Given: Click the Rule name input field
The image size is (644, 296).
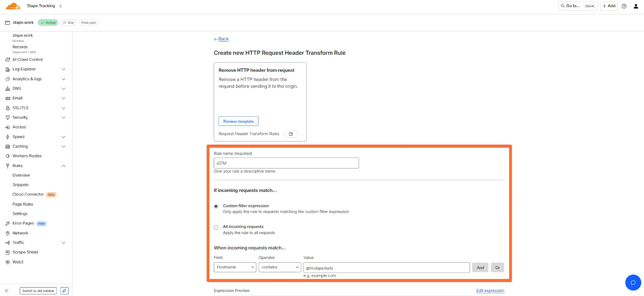Looking at the screenshot, I should tap(286, 163).
